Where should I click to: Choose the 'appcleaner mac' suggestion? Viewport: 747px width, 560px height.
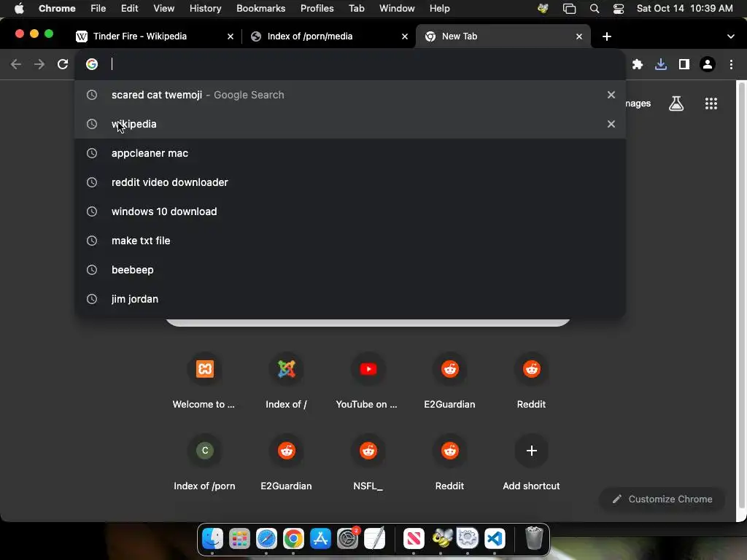[349, 153]
